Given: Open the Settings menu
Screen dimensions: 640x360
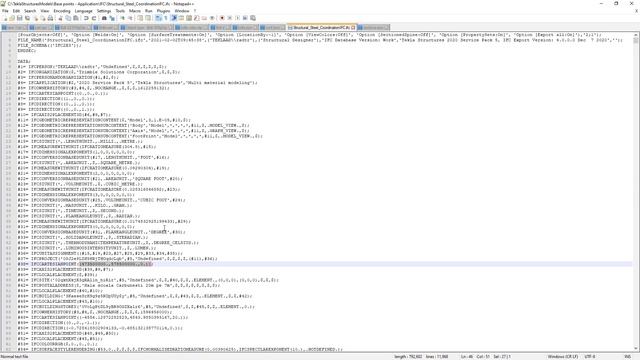Looking at the screenshot, I should (x=104, y=11).
